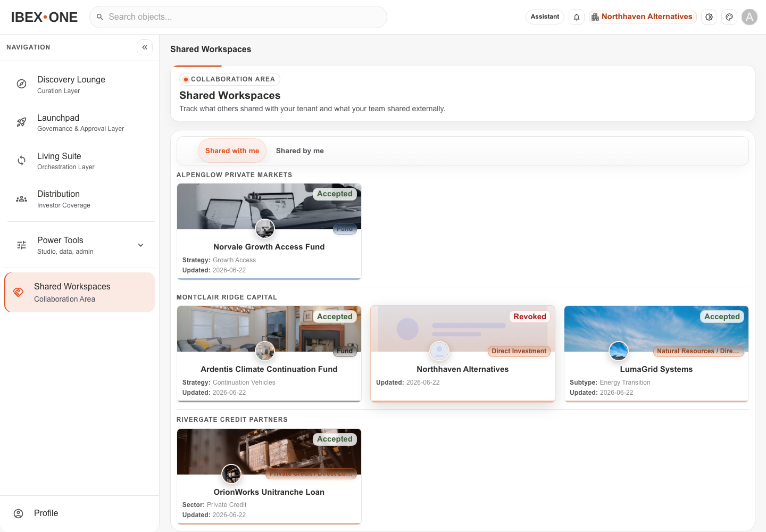Click Ardentis Climate Continuation Fund avatar

pos(265,351)
